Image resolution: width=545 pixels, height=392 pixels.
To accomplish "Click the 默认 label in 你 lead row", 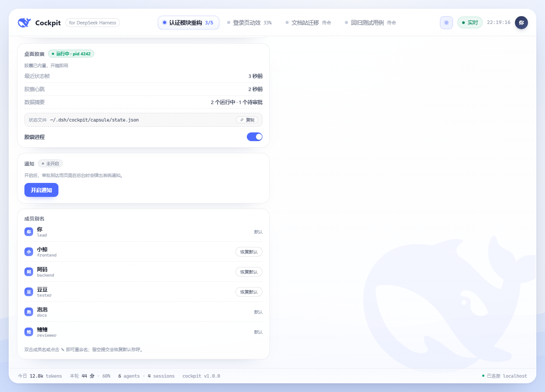I will point(259,232).
